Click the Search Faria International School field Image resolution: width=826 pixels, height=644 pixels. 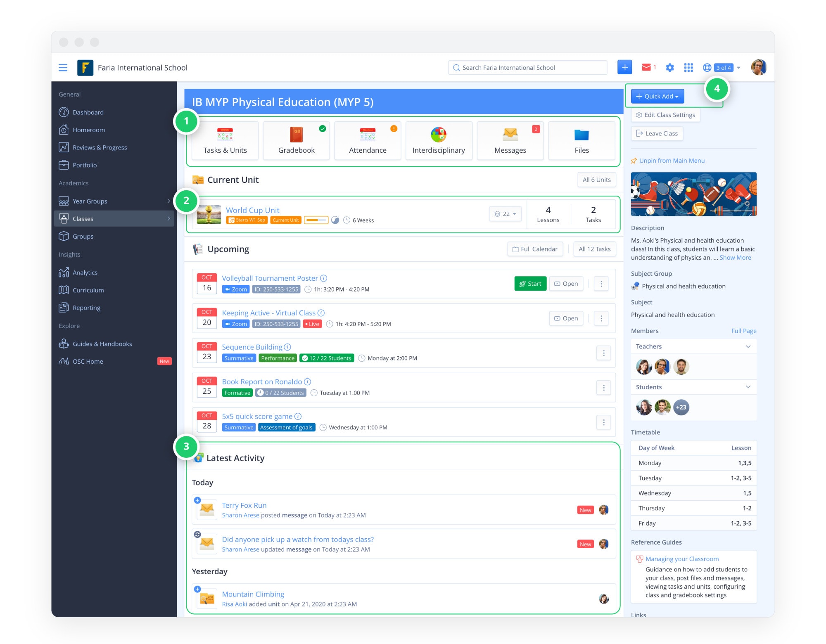pos(527,68)
